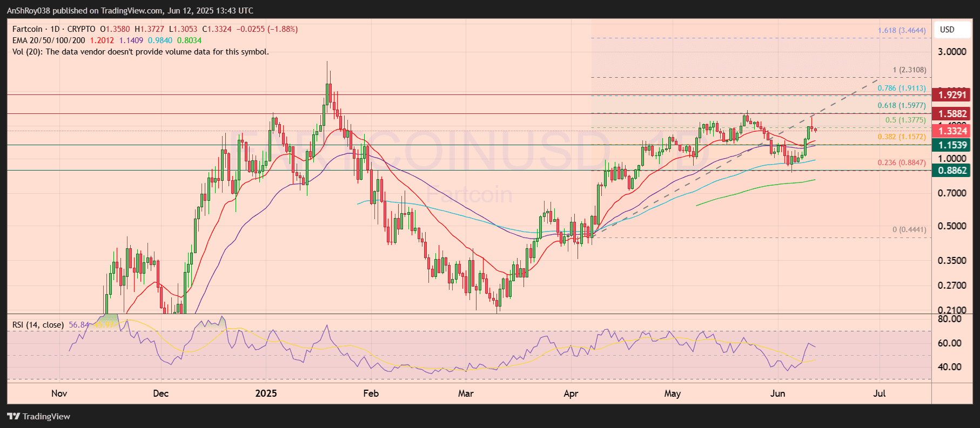The width and height of the screenshot is (980, 428).
Task: Select the Vol (20) indicator legend
Action: point(140,52)
